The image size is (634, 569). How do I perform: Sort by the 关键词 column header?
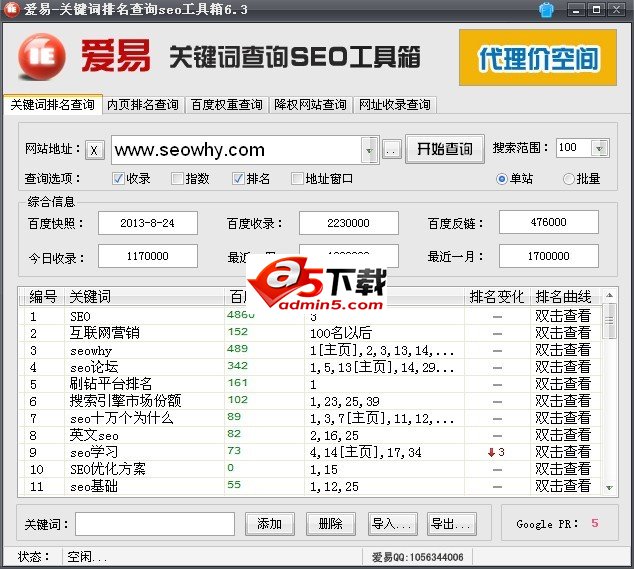pos(144,296)
